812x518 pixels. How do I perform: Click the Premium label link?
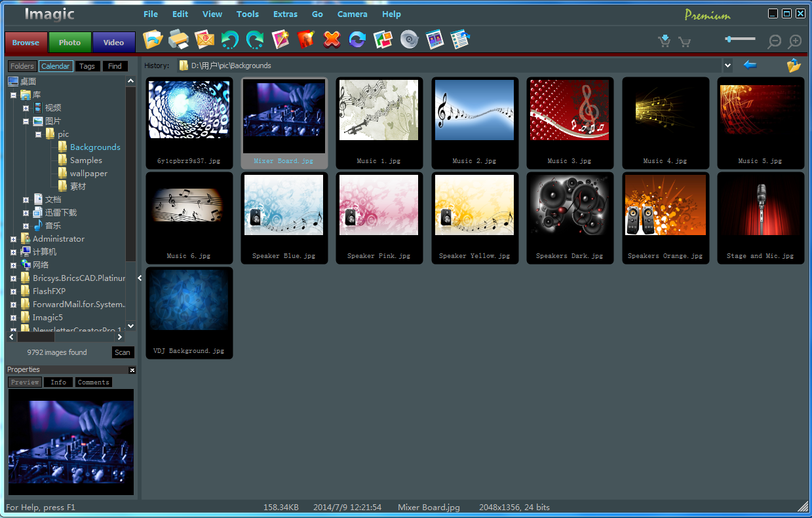tap(708, 15)
